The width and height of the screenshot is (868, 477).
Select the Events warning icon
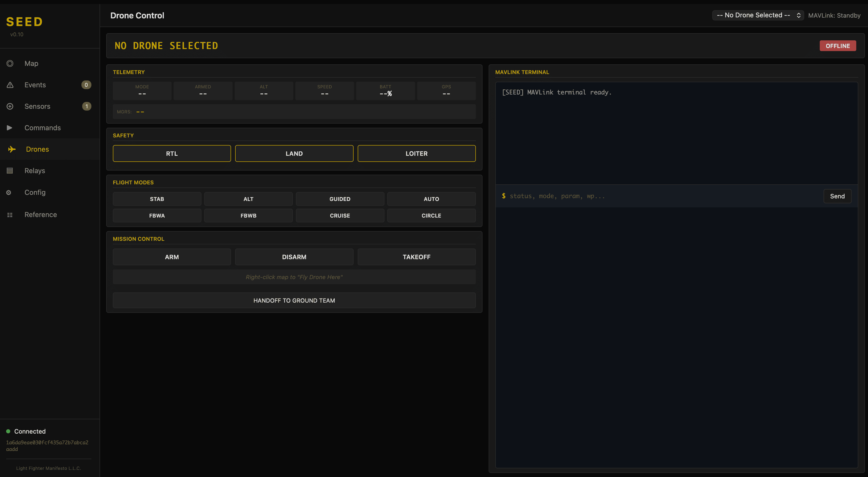coord(10,85)
